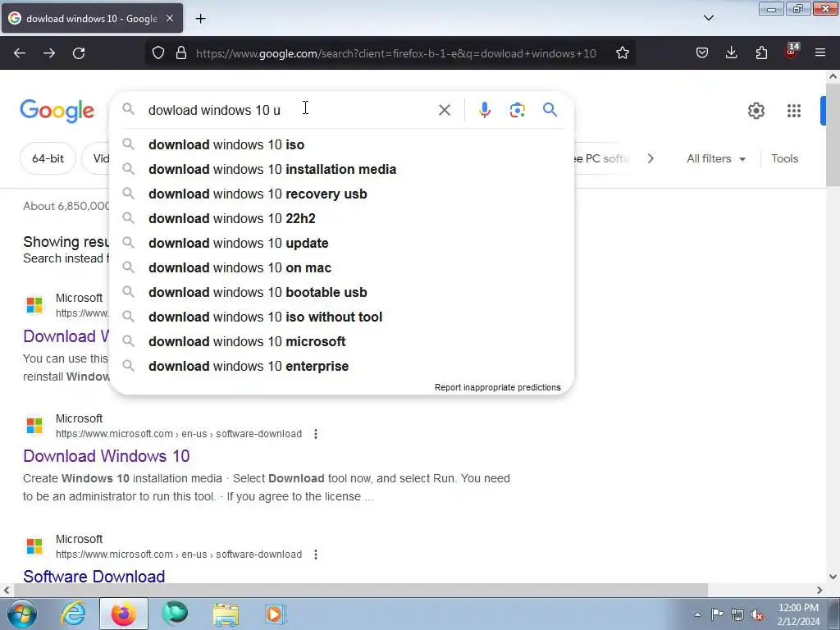
Task: Click the Firefox back arrow button
Action: [20, 53]
